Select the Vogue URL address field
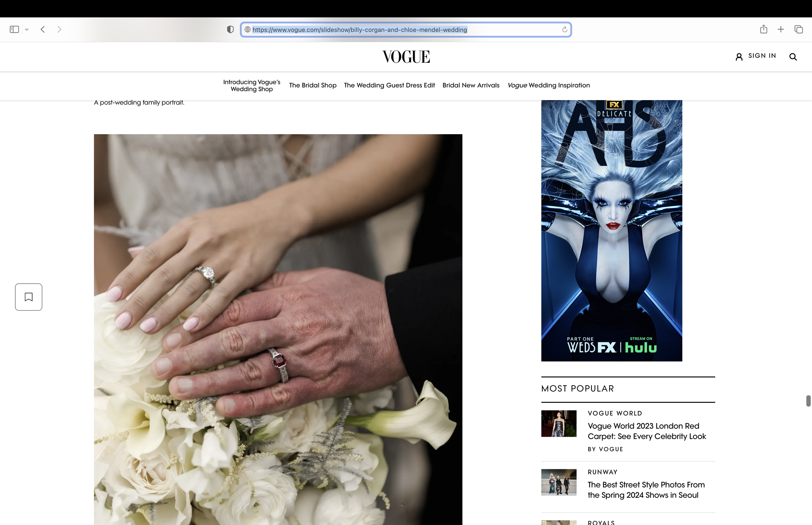Image resolution: width=812 pixels, height=525 pixels. tap(406, 30)
